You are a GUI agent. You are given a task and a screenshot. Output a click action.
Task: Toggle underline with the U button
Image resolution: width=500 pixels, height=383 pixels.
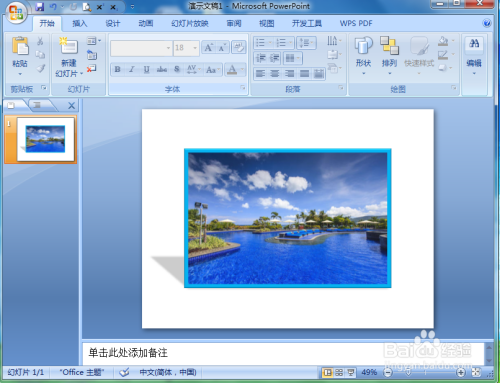pos(146,69)
